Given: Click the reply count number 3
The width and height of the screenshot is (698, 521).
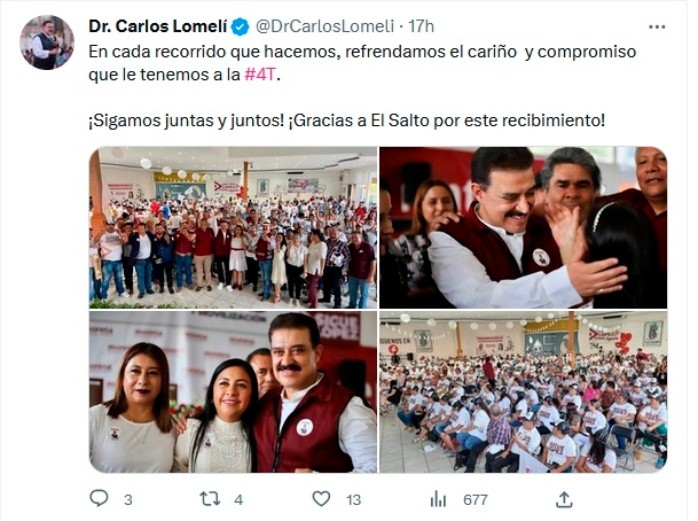Looking at the screenshot, I should tap(128, 500).
